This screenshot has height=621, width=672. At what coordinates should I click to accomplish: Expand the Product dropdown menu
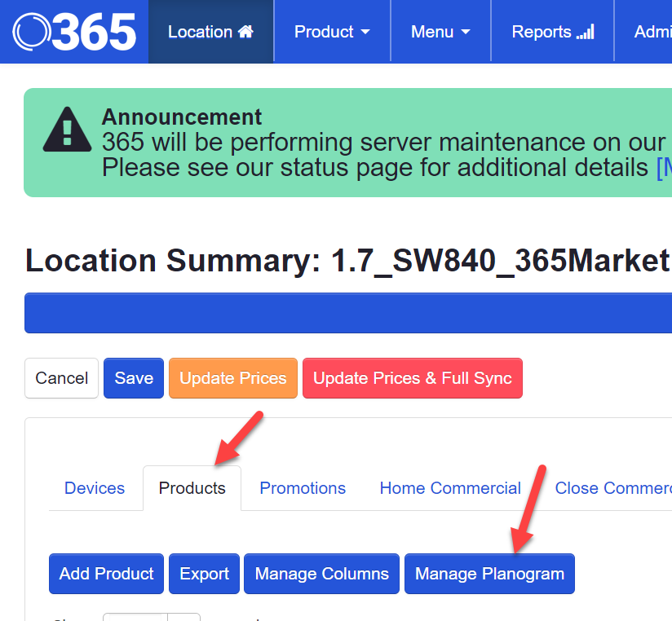click(x=332, y=32)
